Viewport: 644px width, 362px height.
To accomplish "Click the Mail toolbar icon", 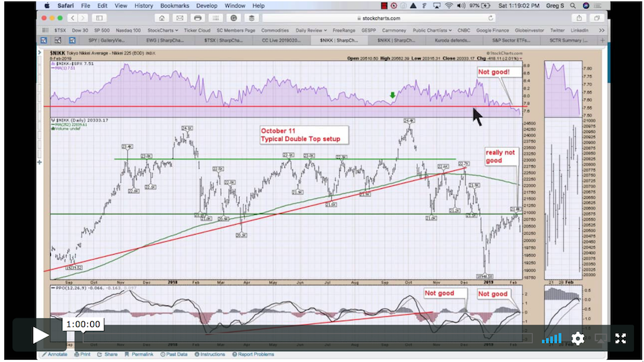I will click(180, 18).
